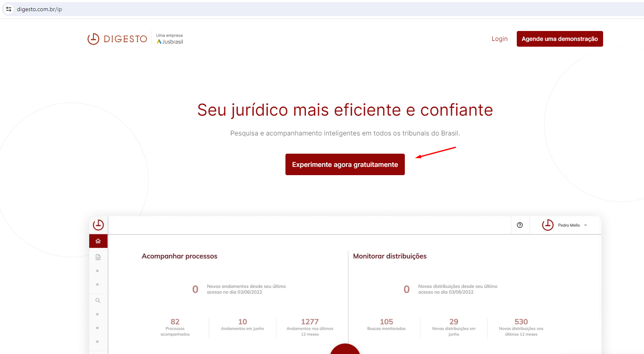This screenshot has height=354, width=644.
Task: Click the home icon in dashboard sidebar
Action: [x=98, y=241]
